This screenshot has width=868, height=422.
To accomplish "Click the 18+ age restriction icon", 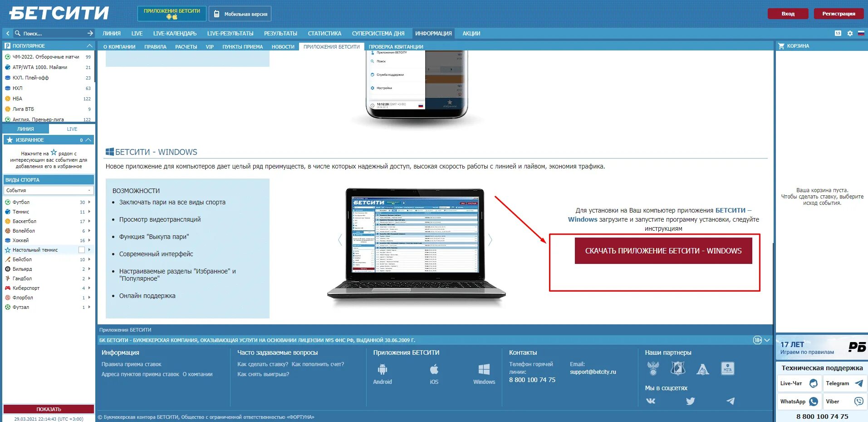I will click(757, 340).
